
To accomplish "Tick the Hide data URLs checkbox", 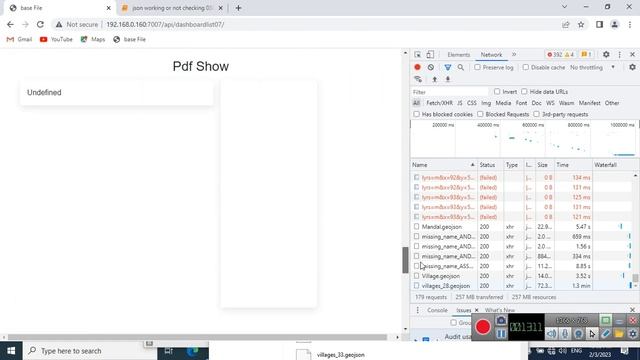I will click(x=524, y=91).
